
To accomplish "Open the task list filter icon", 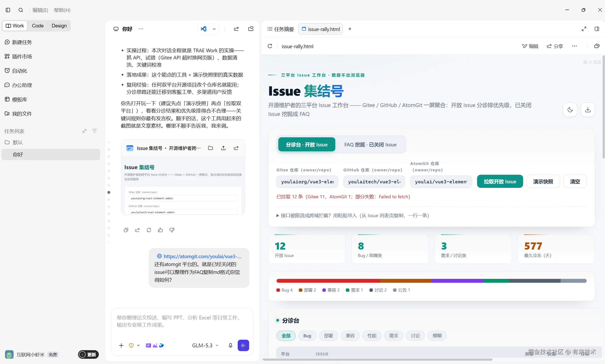I will tap(95, 131).
